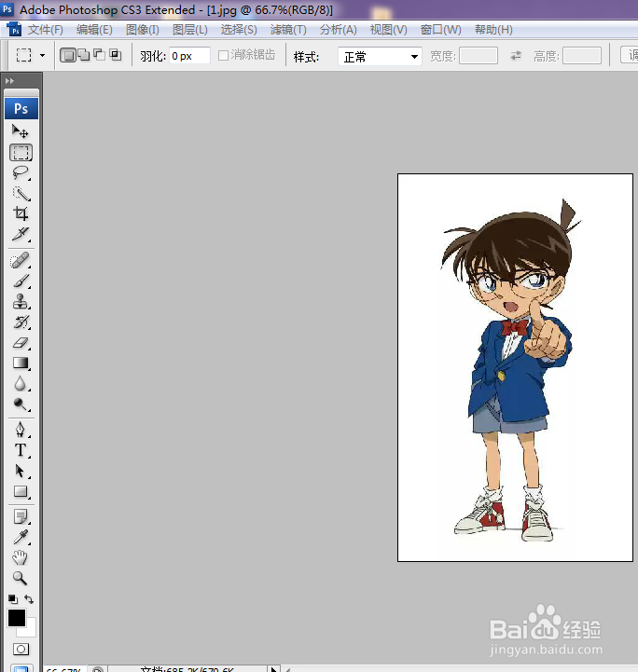Swap foreground and background colors
The height and width of the screenshot is (672, 638).
29,598
